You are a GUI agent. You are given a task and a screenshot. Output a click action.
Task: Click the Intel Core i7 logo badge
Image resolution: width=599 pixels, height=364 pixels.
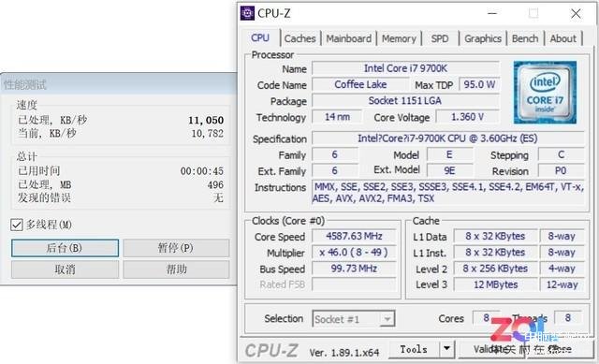[x=545, y=92]
